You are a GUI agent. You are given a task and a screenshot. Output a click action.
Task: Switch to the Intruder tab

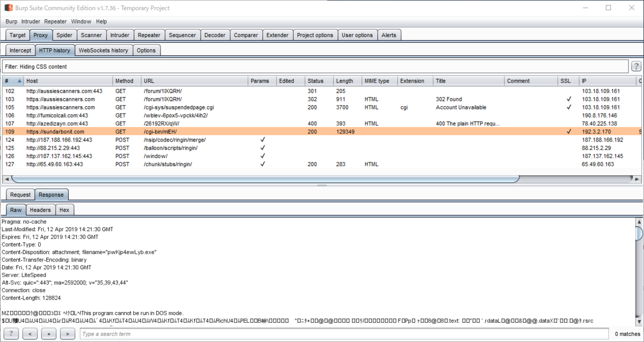[x=120, y=35]
